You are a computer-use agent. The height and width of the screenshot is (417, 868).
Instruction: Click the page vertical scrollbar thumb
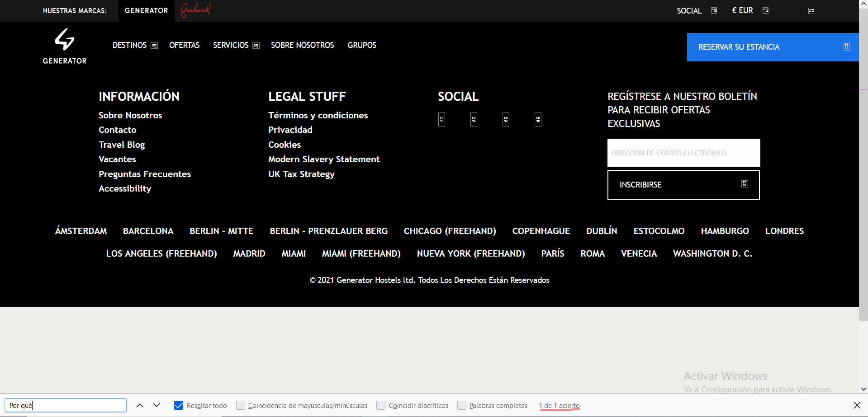pyautogui.click(x=863, y=164)
